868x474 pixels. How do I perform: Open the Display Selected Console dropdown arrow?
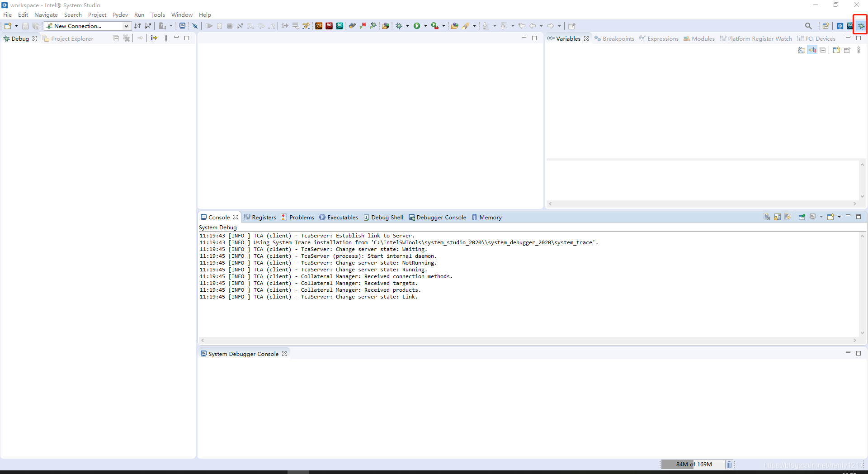click(821, 217)
